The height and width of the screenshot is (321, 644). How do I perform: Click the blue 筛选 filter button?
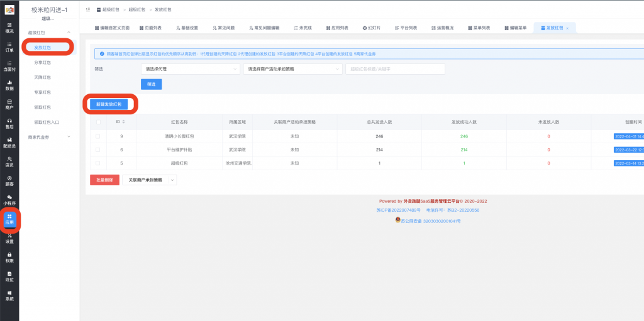[x=151, y=84]
